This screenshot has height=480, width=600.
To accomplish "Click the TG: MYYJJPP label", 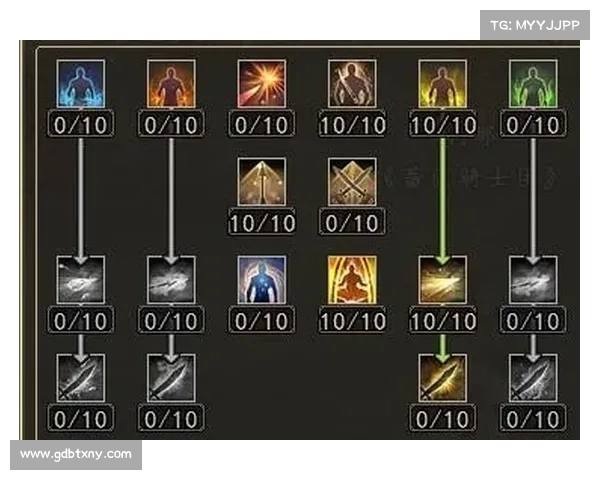I will [x=535, y=25].
